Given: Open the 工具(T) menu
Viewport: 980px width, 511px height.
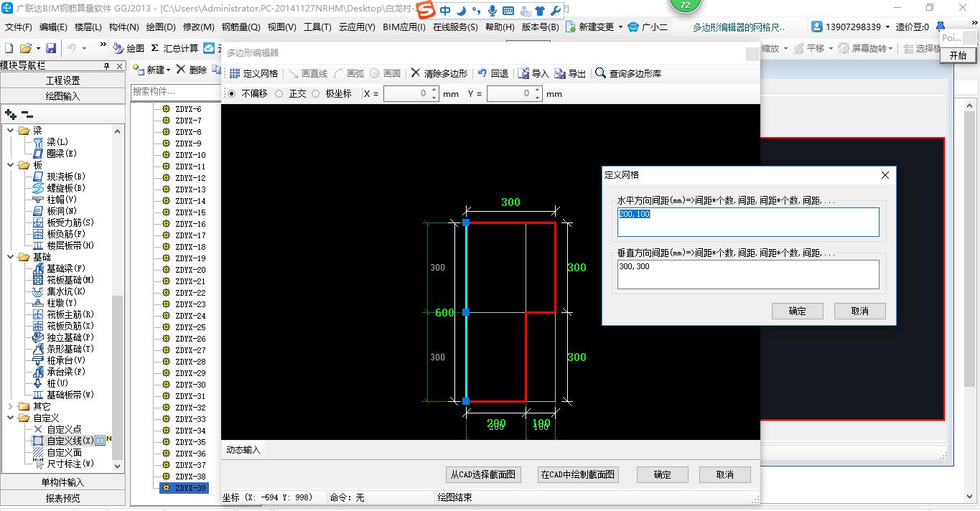Looking at the screenshot, I should [317, 27].
